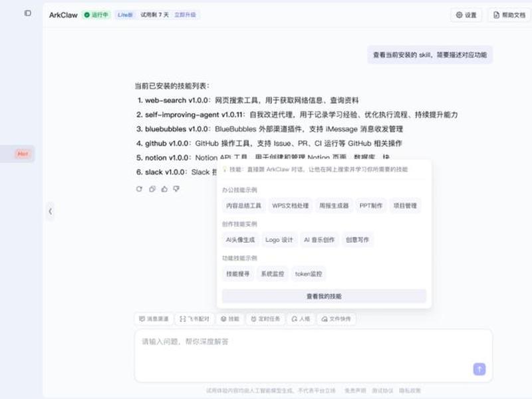532x399 pixels.
Task: Send message with purple arrow button
Action: click(x=479, y=369)
